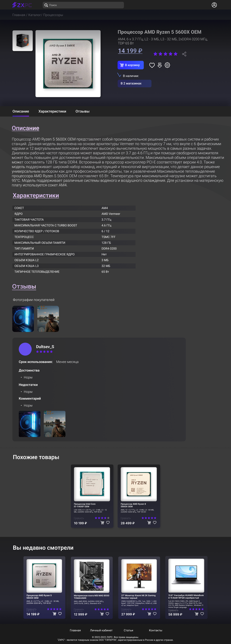Switch to the Отзывы tab
Screen dimensions: 231x644
pyautogui.click(x=82, y=111)
